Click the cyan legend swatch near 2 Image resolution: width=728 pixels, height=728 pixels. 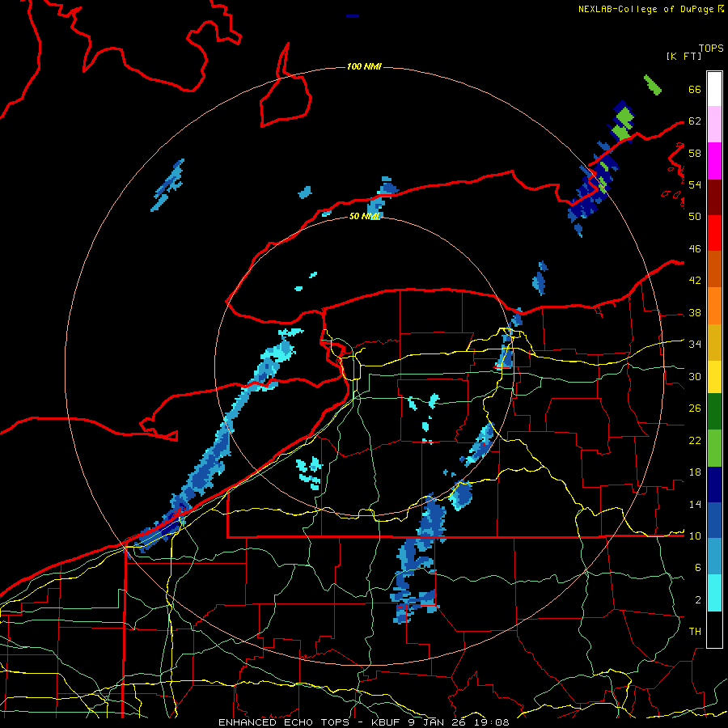tap(714, 593)
